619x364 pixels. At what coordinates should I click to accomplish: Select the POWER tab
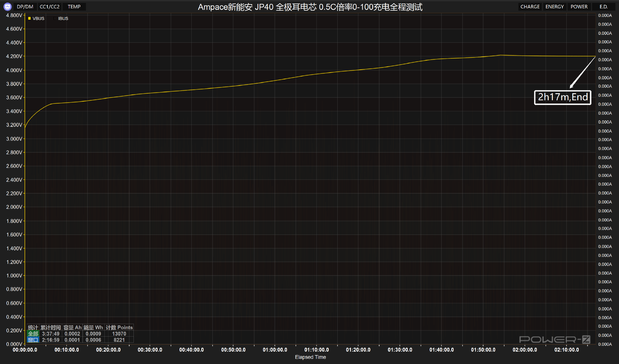579,7
